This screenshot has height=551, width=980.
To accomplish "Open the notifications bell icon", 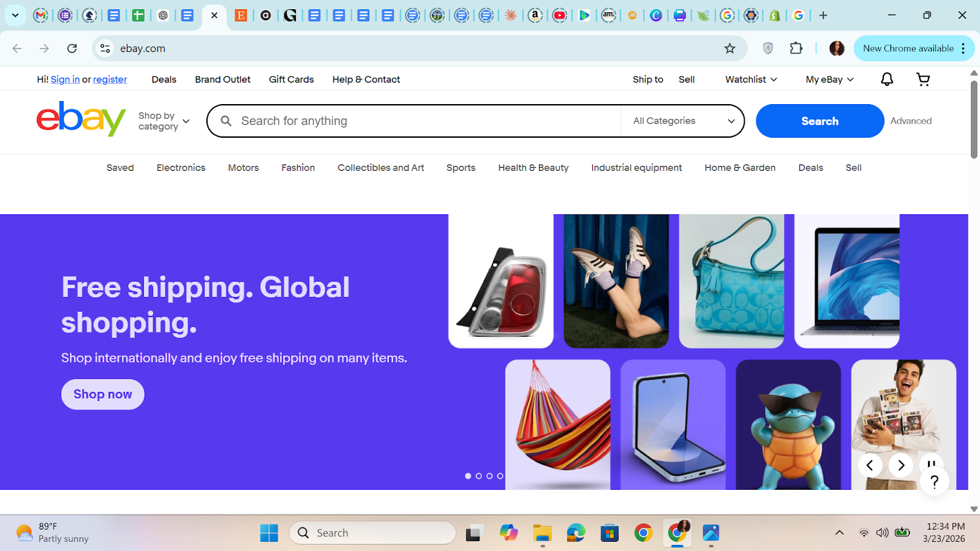I will pyautogui.click(x=887, y=79).
